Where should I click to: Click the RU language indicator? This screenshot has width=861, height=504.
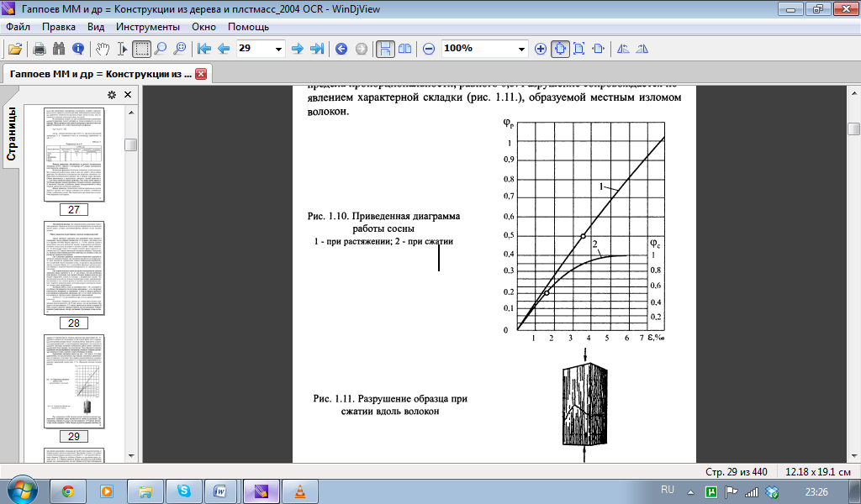pyautogui.click(x=667, y=490)
